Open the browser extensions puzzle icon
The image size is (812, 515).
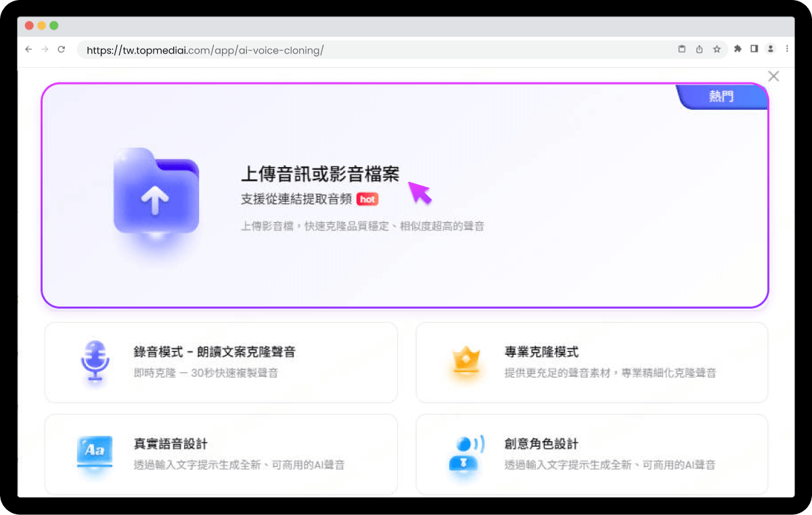pyautogui.click(x=738, y=49)
